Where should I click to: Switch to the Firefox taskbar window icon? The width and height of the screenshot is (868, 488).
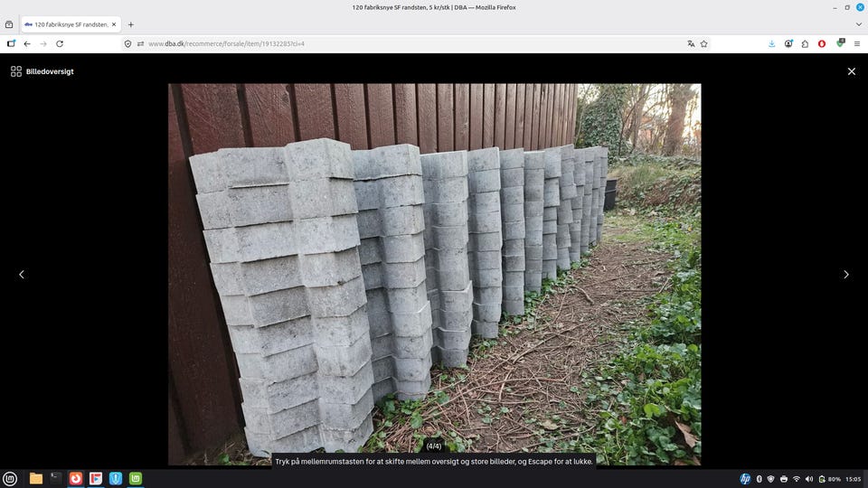[x=76, y=479]
